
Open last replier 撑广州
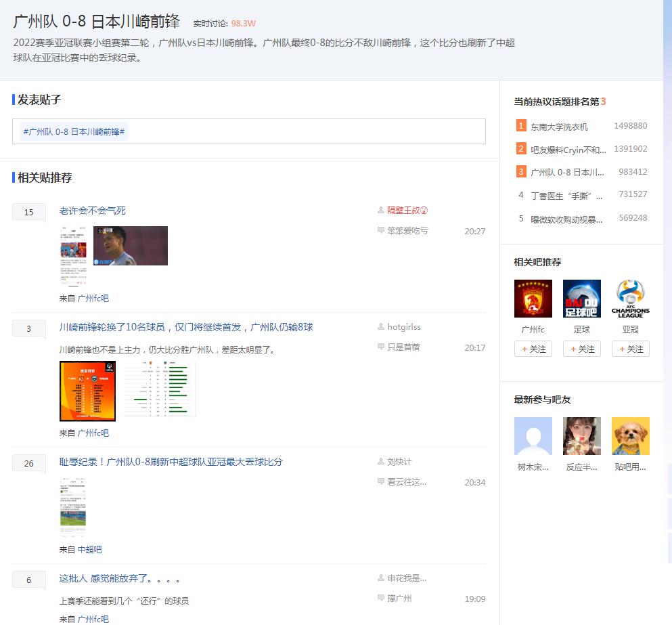point(399,598)
